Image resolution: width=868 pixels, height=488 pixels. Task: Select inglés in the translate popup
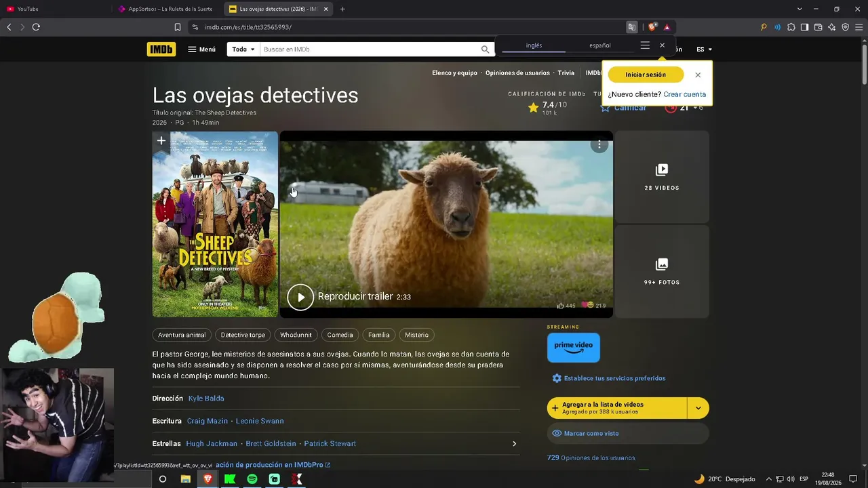[x=534, y=45]
